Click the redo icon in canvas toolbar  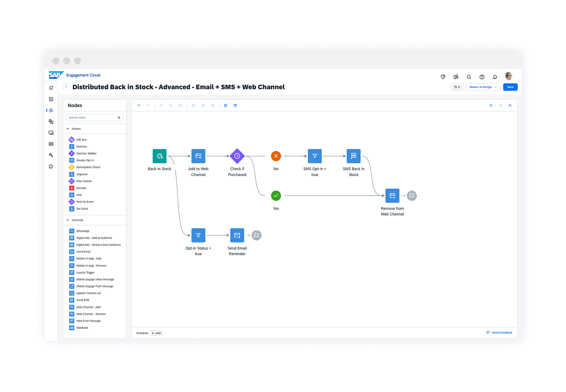pyautogui.click(x=148, y=106)
